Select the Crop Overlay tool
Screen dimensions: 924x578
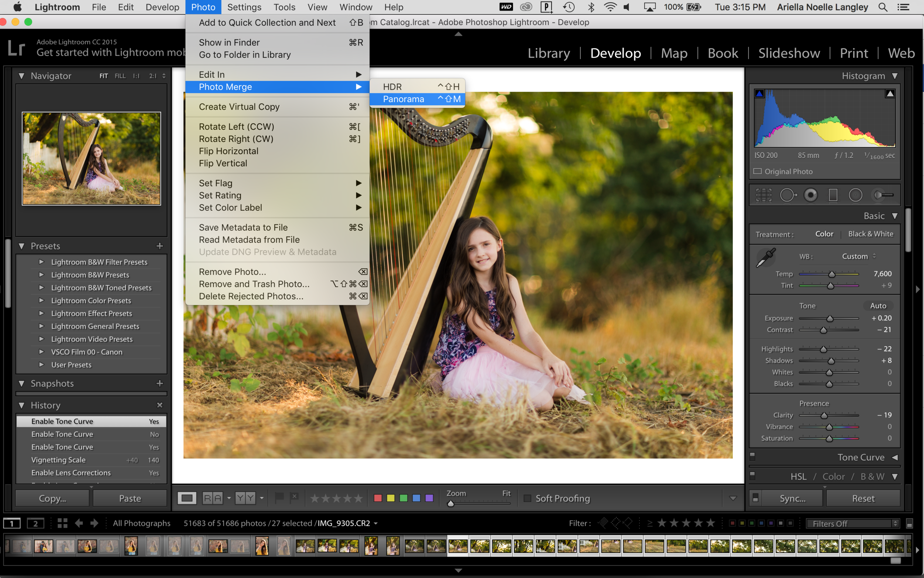[x=764, y=195]
